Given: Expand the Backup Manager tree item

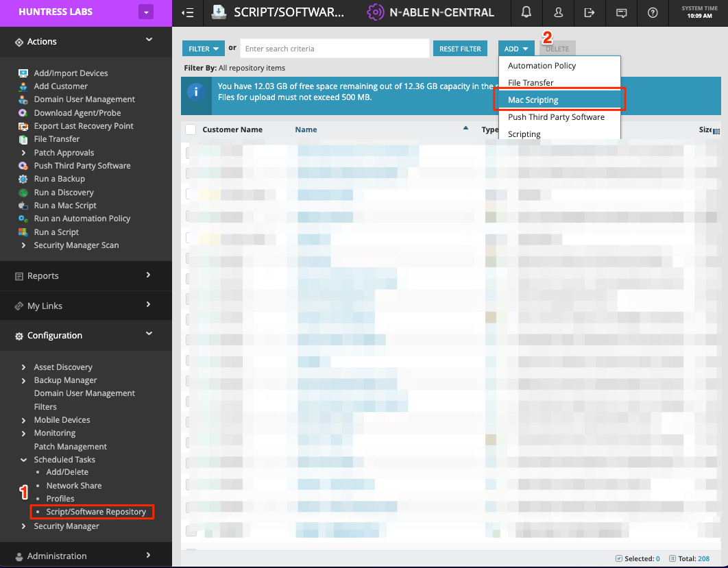Looking at the screenshot, I should coord(23,380).
